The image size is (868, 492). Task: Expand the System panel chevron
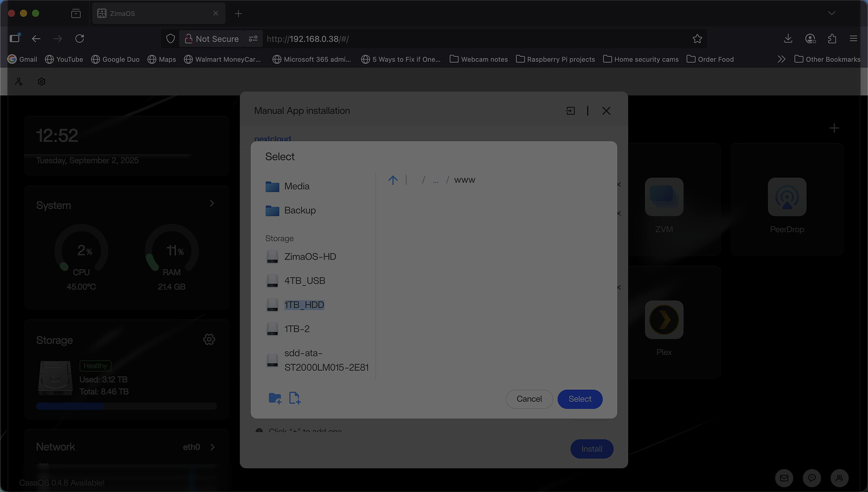(x=212, y=204)
